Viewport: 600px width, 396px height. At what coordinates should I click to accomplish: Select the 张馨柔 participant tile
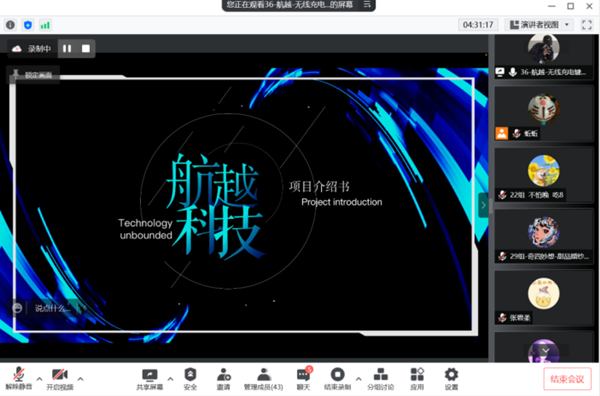tap(543, 298)
